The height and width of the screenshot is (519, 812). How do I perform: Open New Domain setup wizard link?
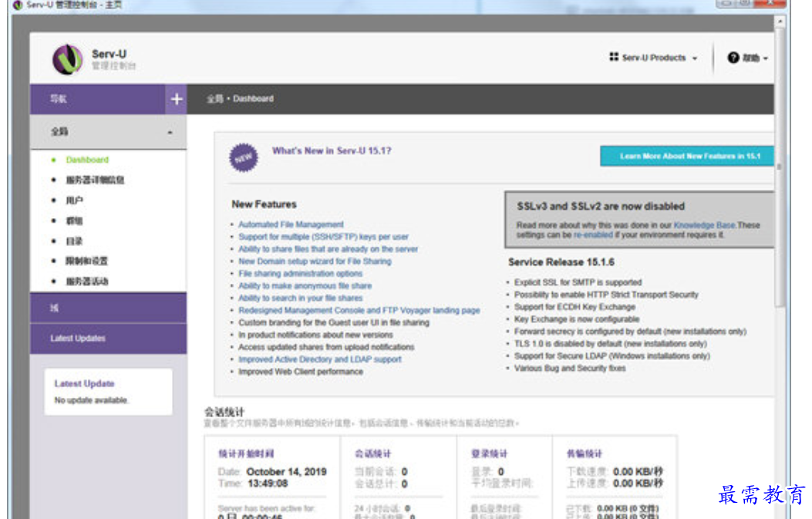tap(315, 261)
